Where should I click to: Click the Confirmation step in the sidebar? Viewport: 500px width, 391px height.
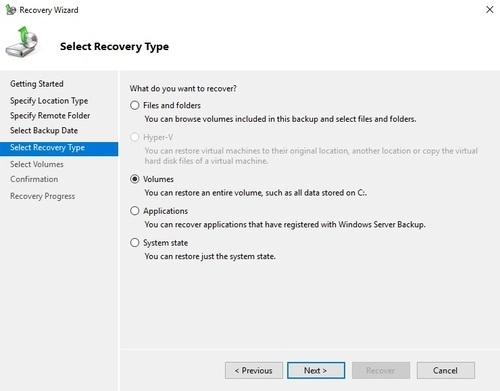click(x=34, y=179)
